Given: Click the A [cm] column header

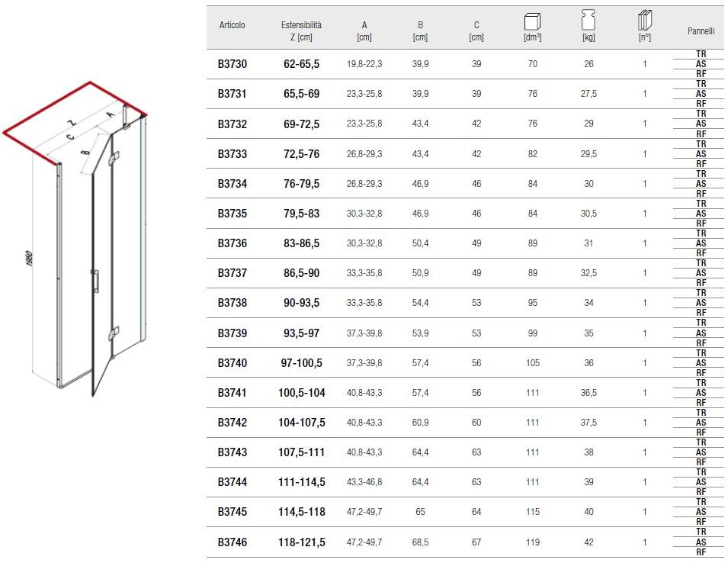Looking at the screenshot, I should pyautogui.click(x=364, y=31).
